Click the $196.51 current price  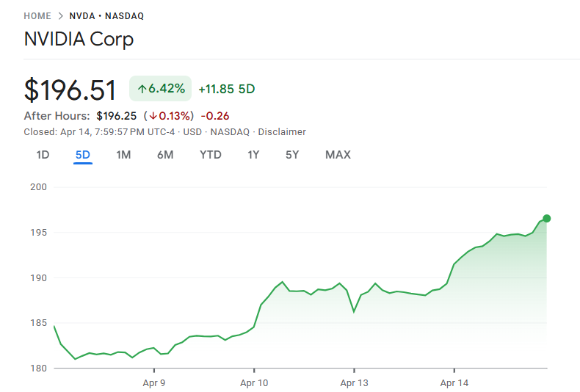tap(70, 90)
